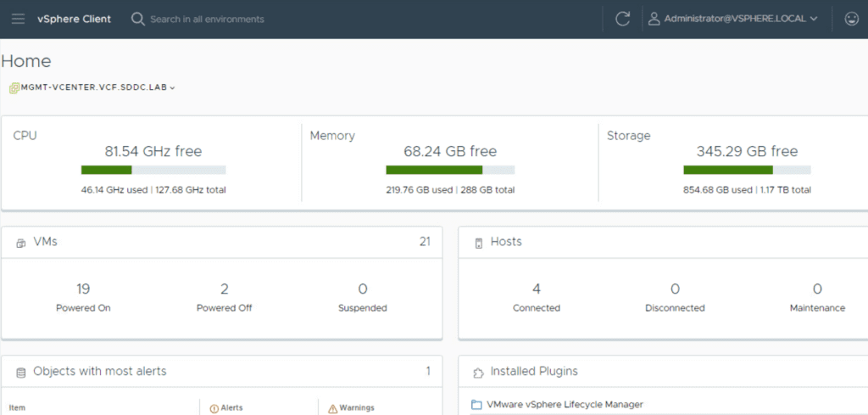
Task: Click the vCenter server icon
Action: click(14, 87)
